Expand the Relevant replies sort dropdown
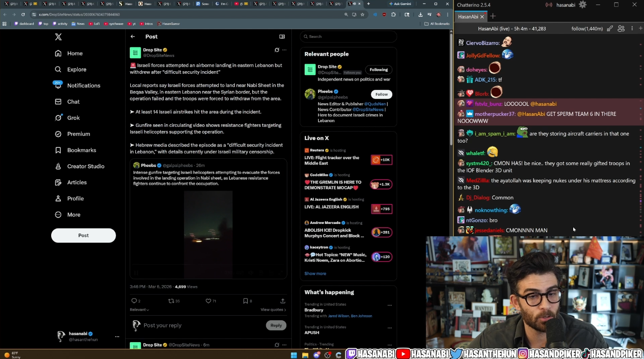The image size is (644, 359). 139,310
